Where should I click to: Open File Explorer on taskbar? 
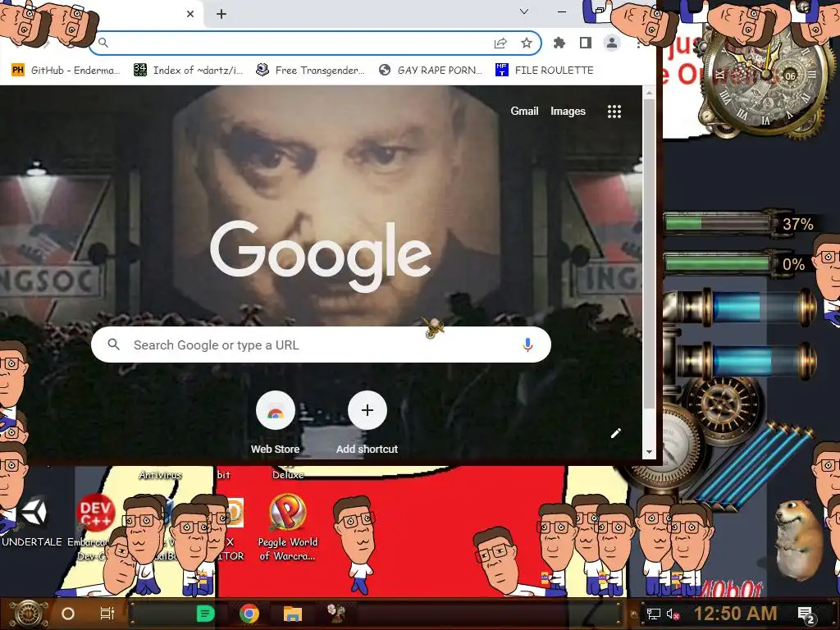tap(293, 614)
